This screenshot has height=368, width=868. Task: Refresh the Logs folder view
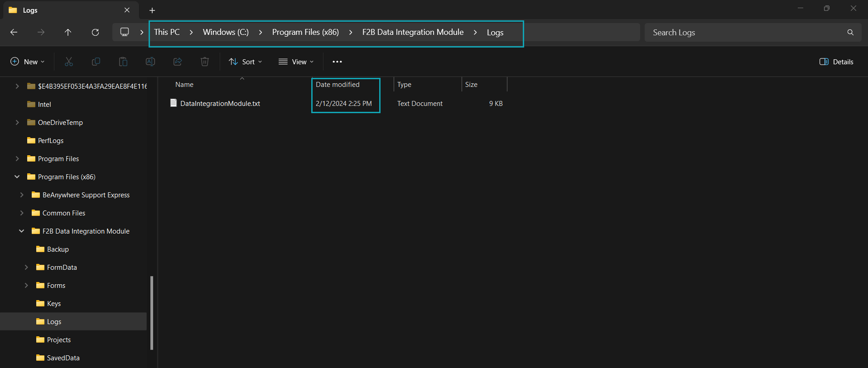[95, 32]
